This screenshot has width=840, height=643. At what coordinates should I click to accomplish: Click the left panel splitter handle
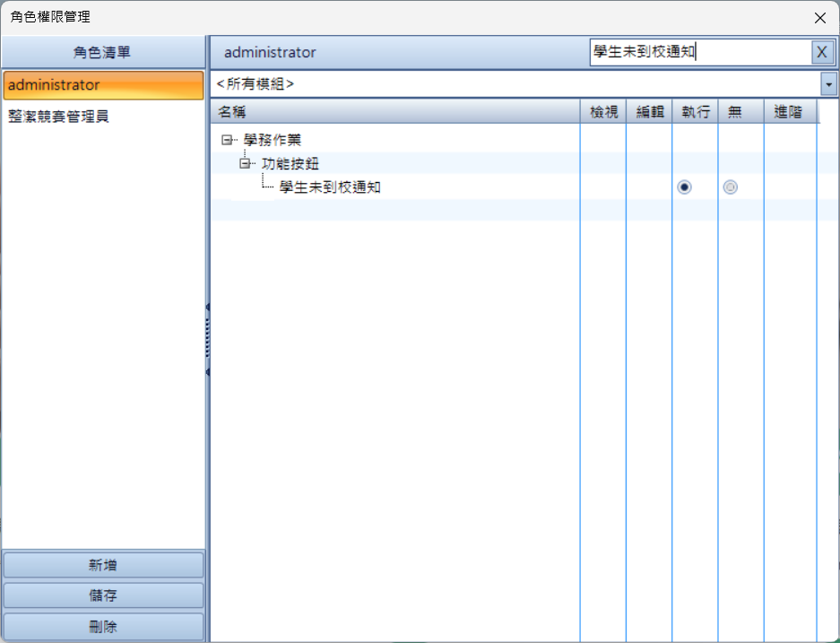point(207,339)
